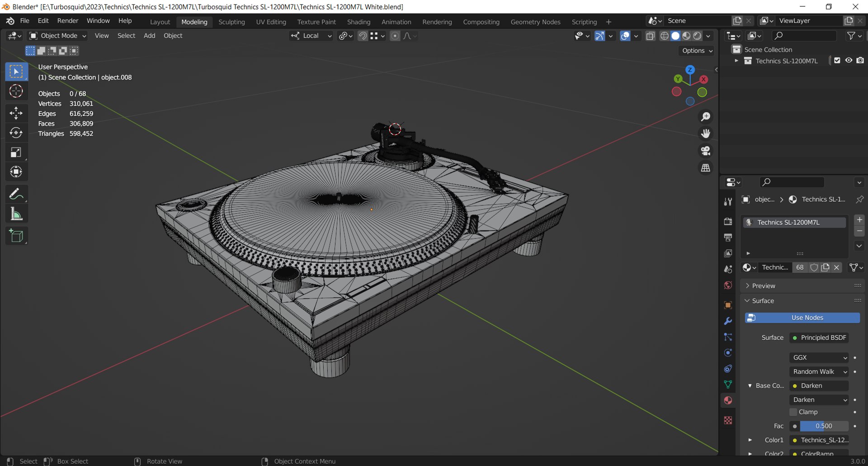Open the Options dropdown in viewport
This screenshot has height=466, width=868.
697,51
